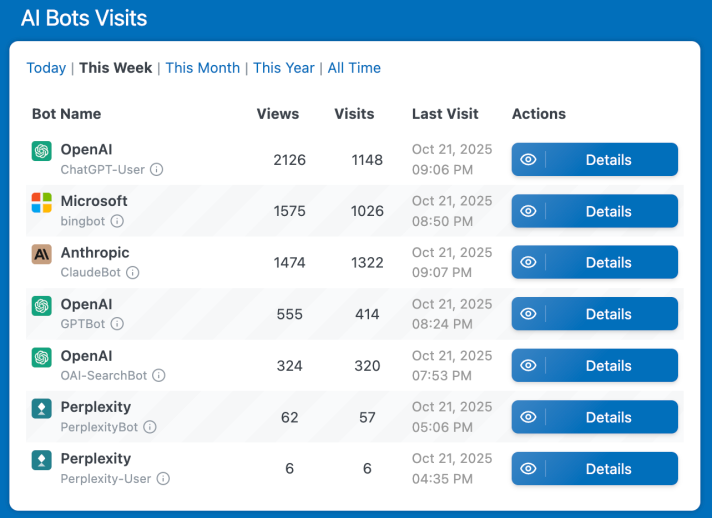Click the info icon next to bingbot
This screenshot has width=712, height=518.
[117, 221]
